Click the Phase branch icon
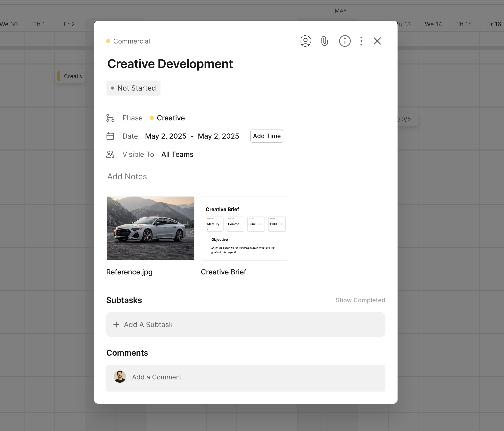The height and width of the screenshot is (431, 504). (110, 118)
